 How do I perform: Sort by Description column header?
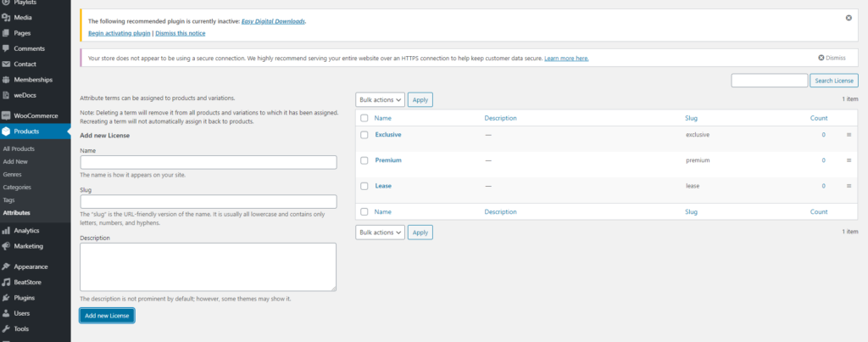pos(500,118)
